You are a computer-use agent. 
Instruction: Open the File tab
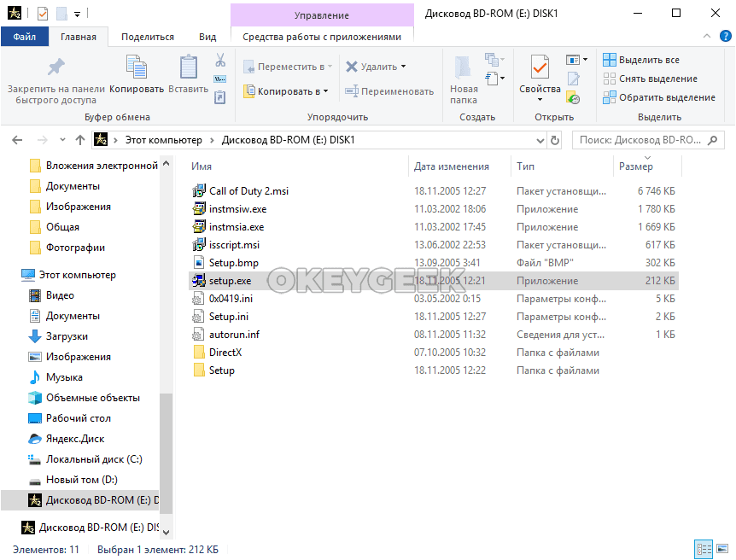pyautogui.click(x=25, y=37)
